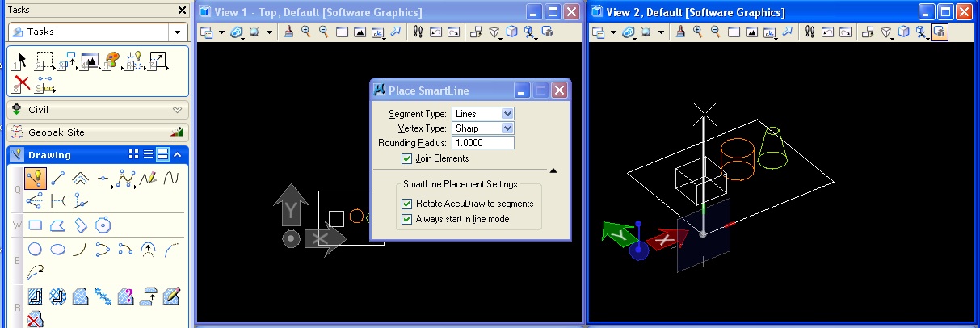Select the red X Delete Element tool
This screenshot has height=328, width=980.
22,82
